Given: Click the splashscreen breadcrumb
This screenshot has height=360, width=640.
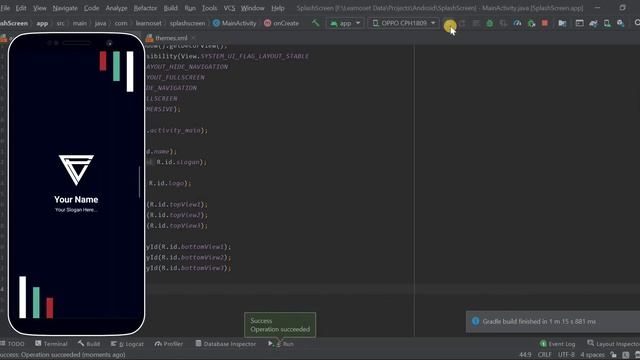Looking at the screenshot, I should [x=187, y=23].
